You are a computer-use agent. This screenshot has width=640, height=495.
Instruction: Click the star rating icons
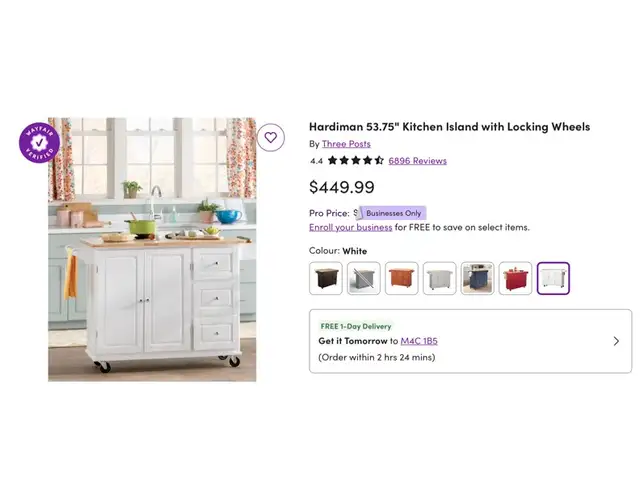click(x=356, y=160)
